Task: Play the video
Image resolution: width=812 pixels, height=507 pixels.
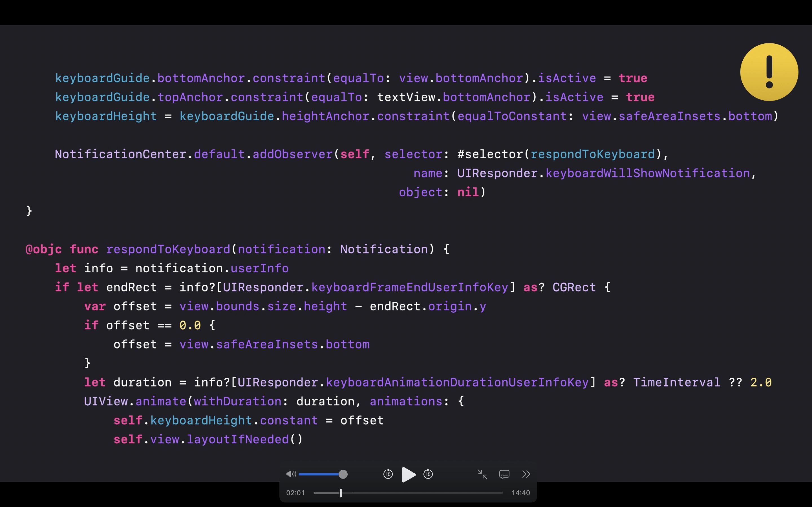Action: click(x=408, y=475)
